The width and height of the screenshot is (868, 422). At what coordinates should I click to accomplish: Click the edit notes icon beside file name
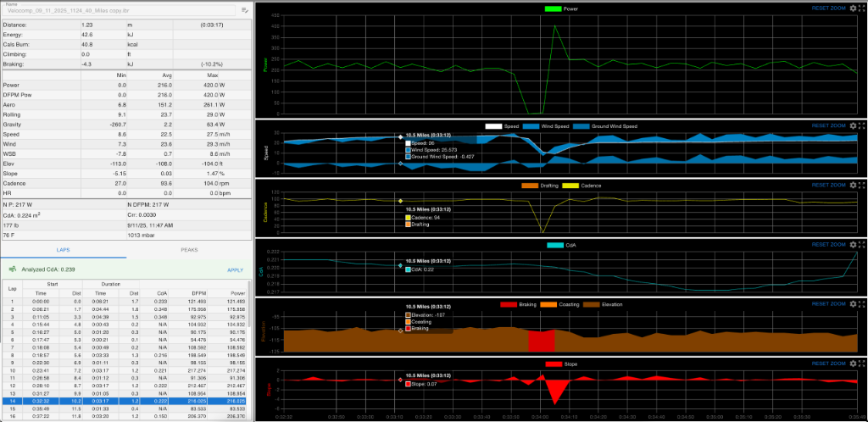click(245, 10)
